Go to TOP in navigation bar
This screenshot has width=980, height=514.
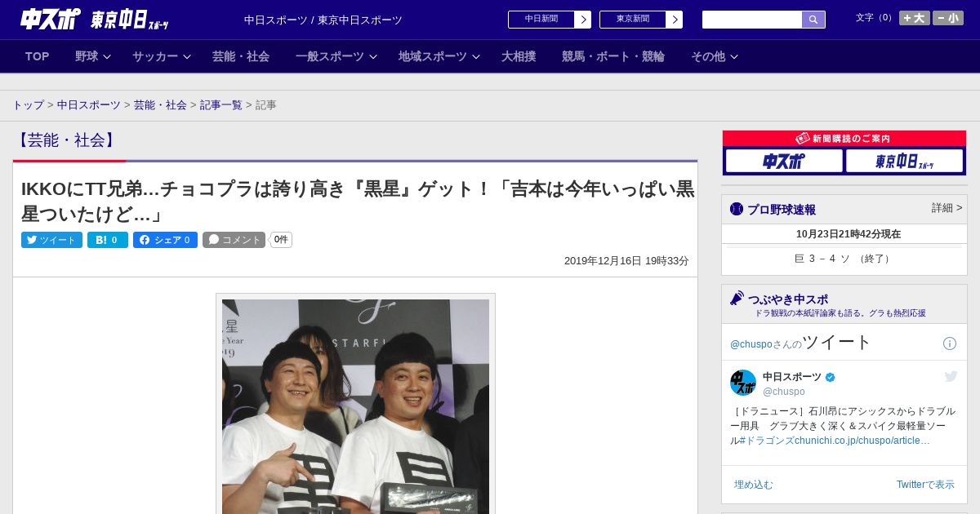38,56
